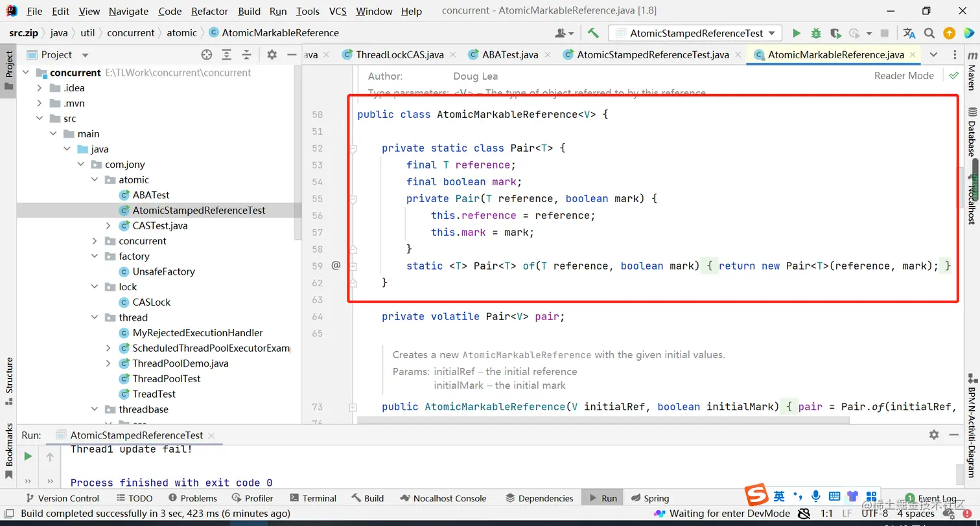Click the 1:1 line and column indicator
Image resolution: width=980 pixels, height=526 pixels.
(826, 514)
